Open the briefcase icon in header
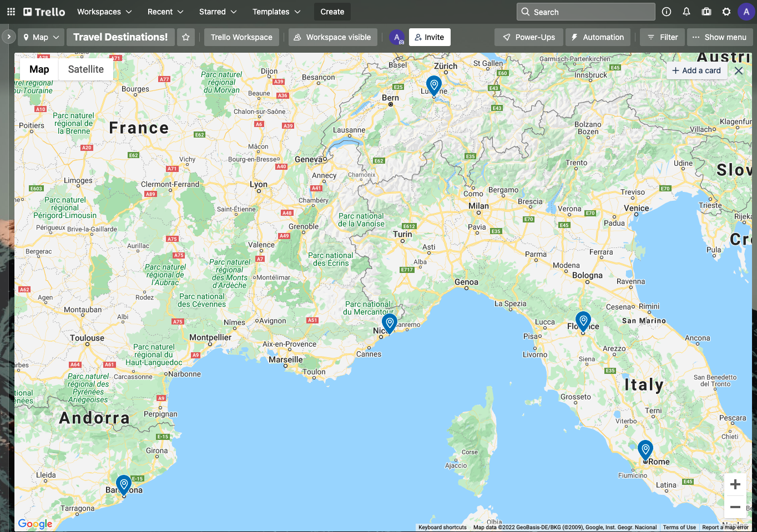Screen dimensions: 757x532 click(706, 12)
